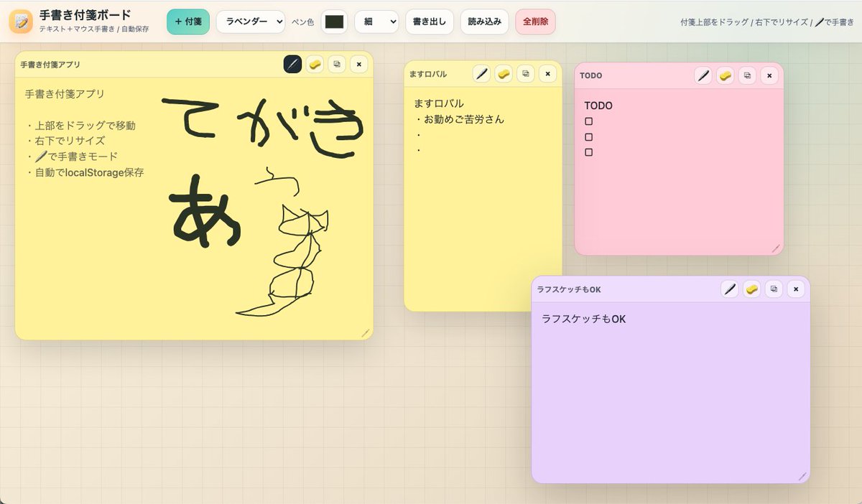Click text line ・上部をドラッグで移動
Viewport: 862px width, 504px height.
click(80, 126)
